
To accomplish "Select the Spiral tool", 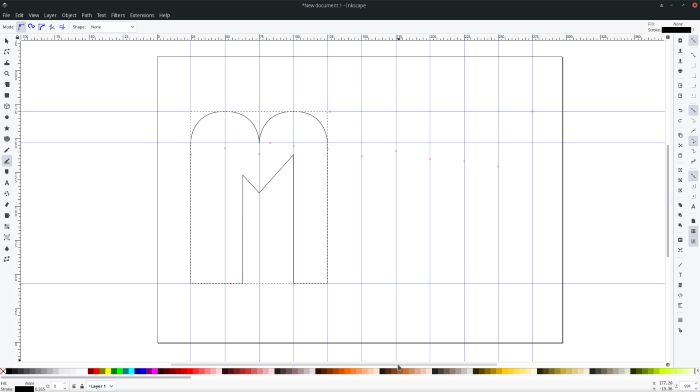I will tap(7, 139).
